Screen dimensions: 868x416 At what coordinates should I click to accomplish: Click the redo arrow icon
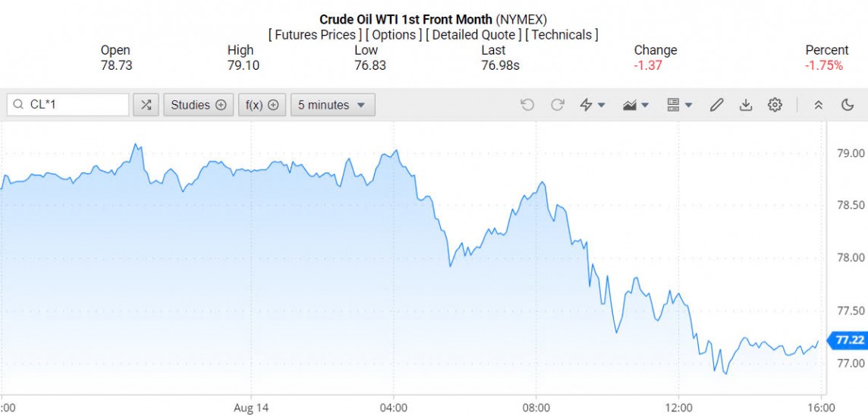pos(558,105)
